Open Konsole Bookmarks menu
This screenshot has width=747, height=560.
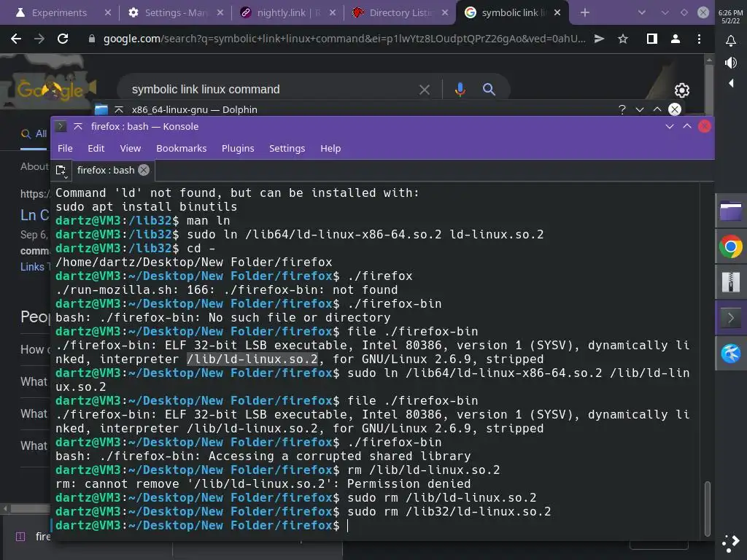click(x=182, y=149)
